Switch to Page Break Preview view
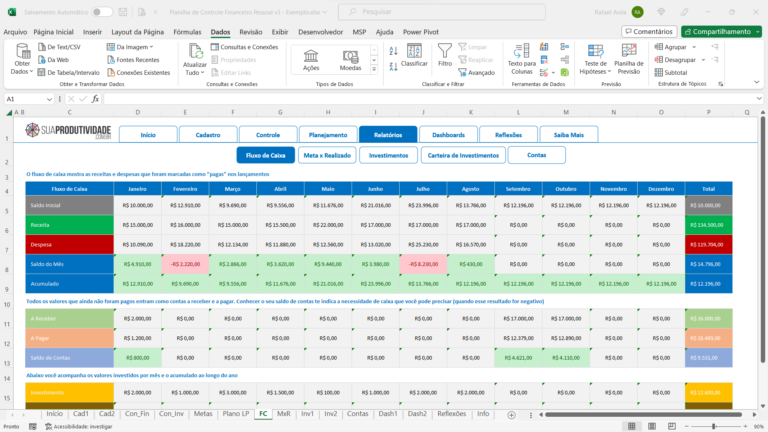 click(672, 427)
